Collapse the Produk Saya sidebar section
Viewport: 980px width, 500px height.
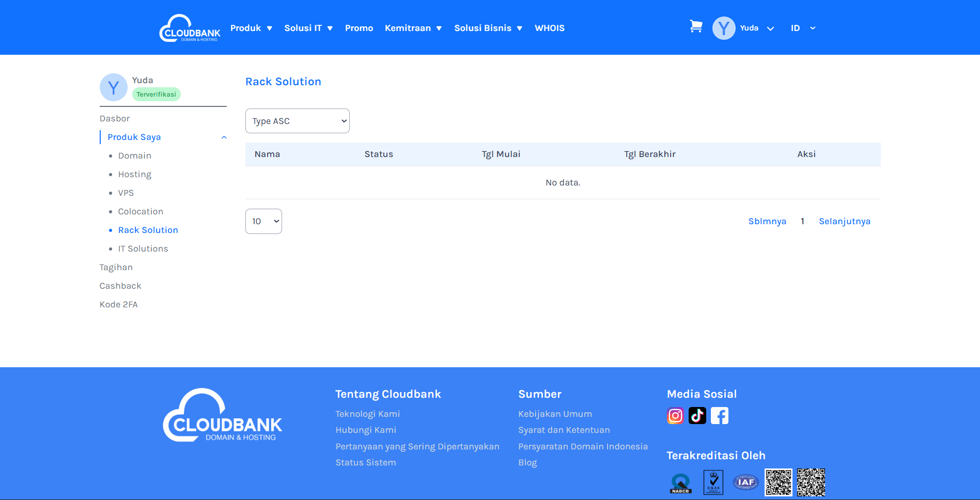coord(224,137)
